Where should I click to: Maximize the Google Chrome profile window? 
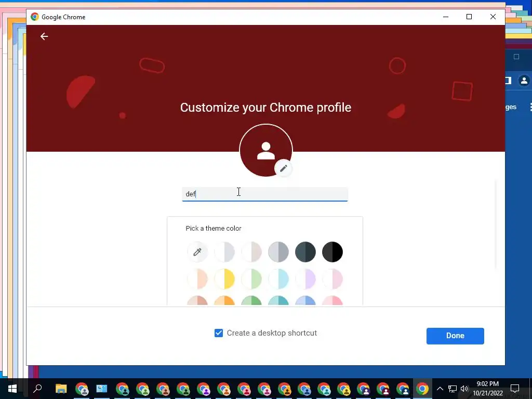(469, 17)
